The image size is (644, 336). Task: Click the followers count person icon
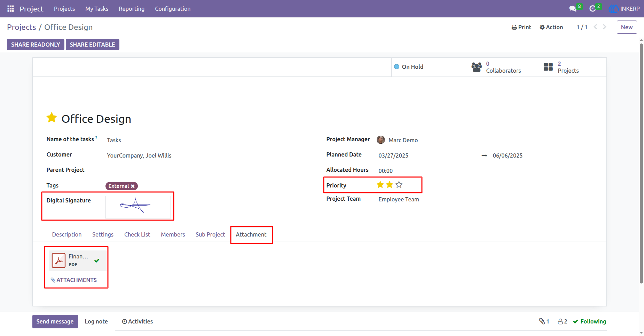560,322
